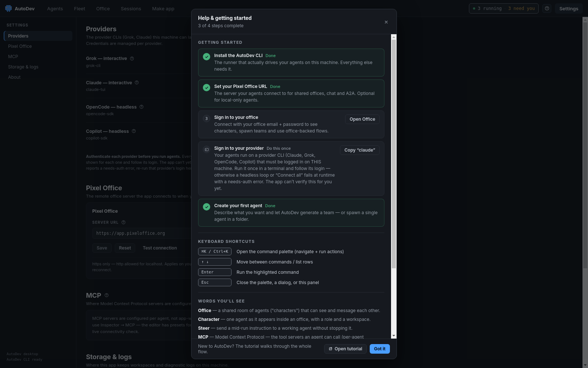
Task: Click Copy "claude" button
Action: point(360,150)
